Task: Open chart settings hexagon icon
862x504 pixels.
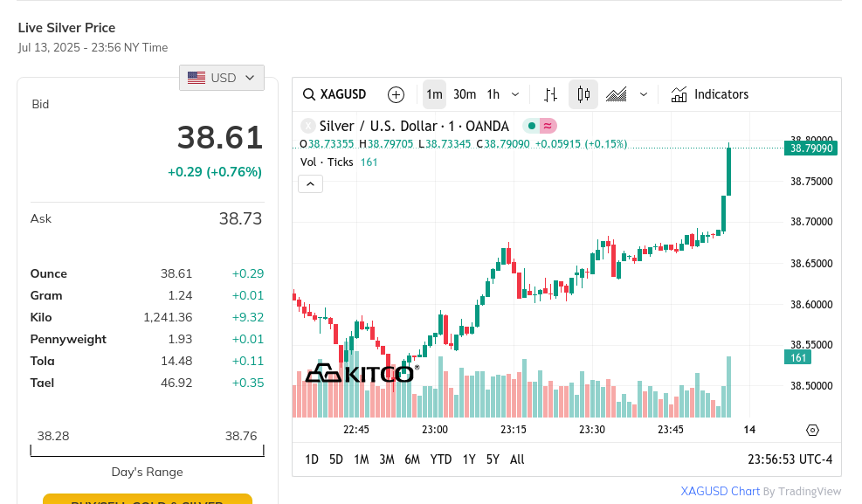Action: click(812, 430)
